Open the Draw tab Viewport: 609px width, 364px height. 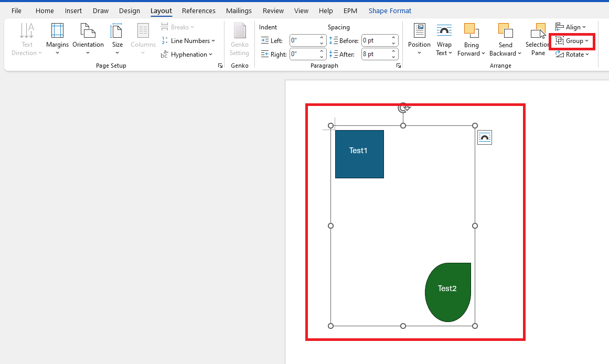(x=101, y=11)
